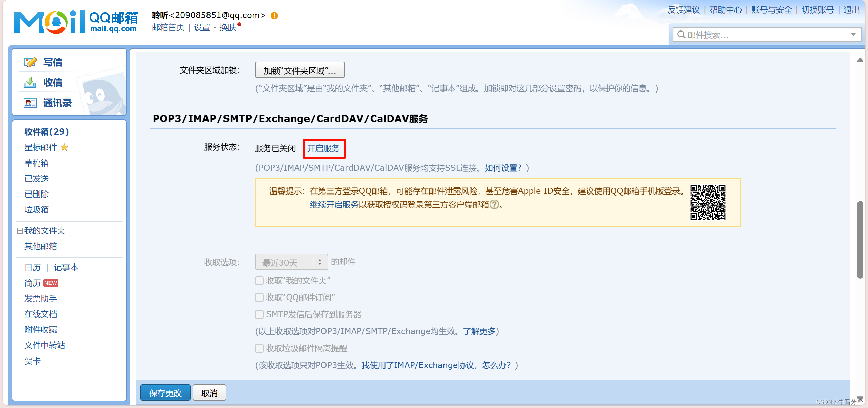The width and height of the screenshot is (868, 408).
Task: Click the question mark help icon in tip box
Action: click(495, 205)
